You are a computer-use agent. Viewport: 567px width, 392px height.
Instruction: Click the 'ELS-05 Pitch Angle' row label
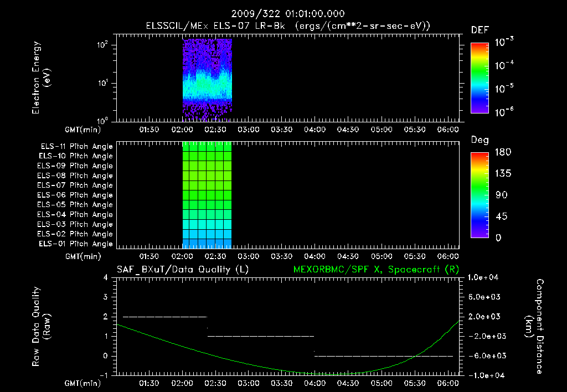(x=75, y=205)
